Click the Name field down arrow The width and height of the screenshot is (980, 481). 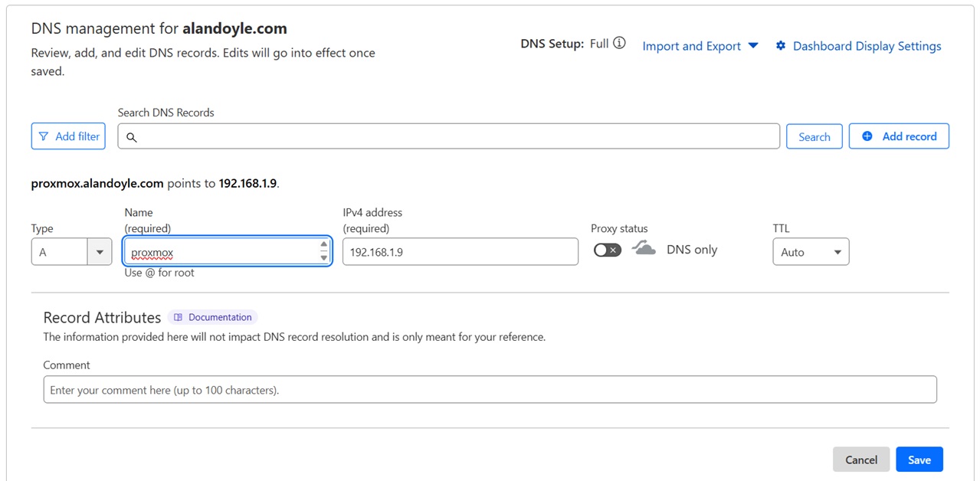tap(324, 257)
